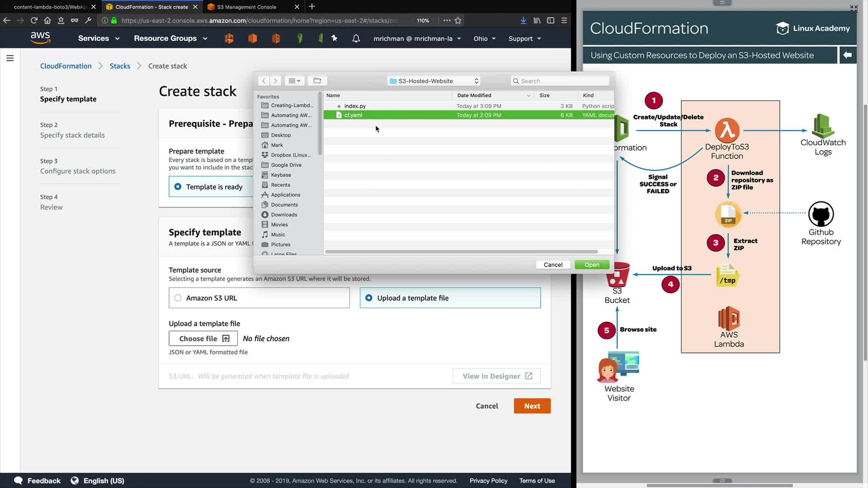Open the page actions ellipsis menu
The width and height of the screenshot is (868, 488).
click(447, 20)
